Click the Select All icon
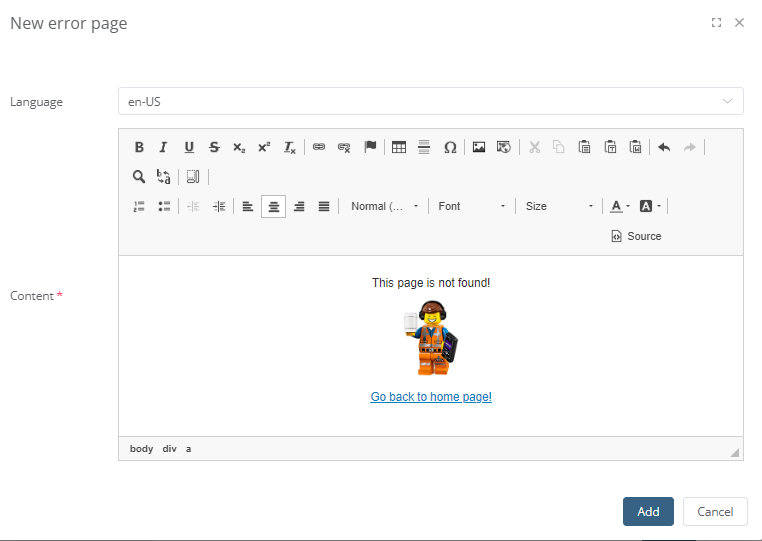The image size is (762, 541). (x=193, y=177)
